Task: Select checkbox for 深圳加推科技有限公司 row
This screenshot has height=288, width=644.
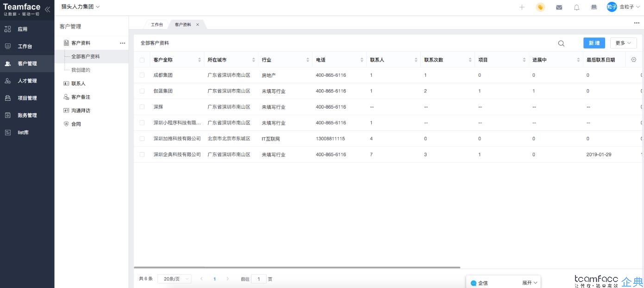Action: coord(142,139)
